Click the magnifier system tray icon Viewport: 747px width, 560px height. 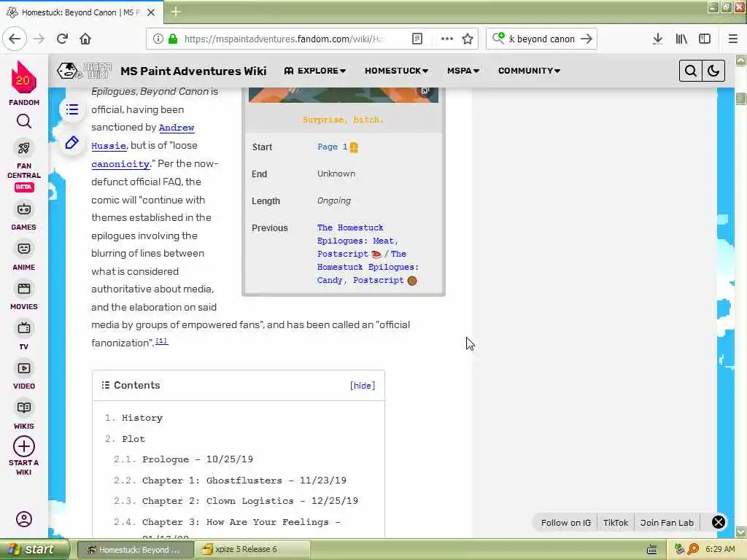693,549
